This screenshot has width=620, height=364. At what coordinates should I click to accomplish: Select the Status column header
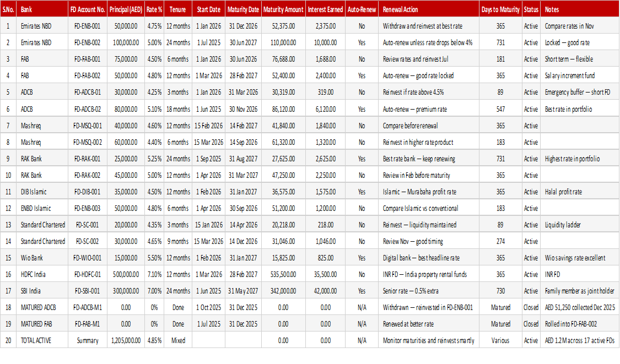pyautogui.click(x=531, y=9)
